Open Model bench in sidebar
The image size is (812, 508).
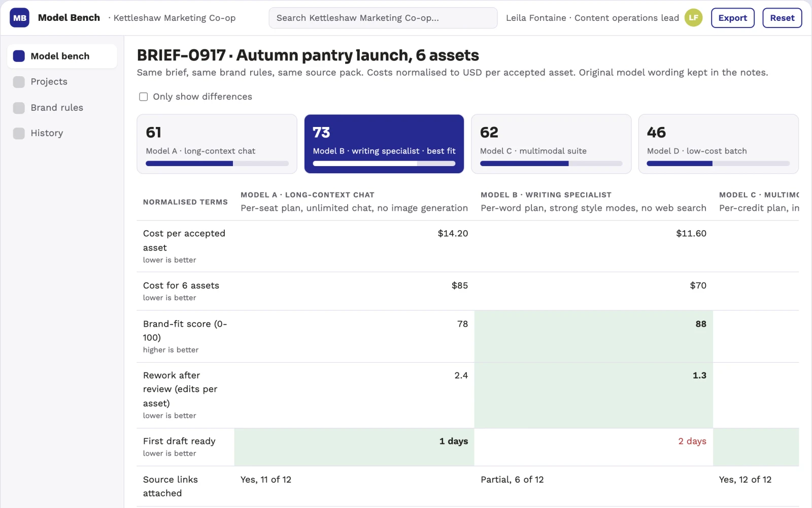pos(62,56)
